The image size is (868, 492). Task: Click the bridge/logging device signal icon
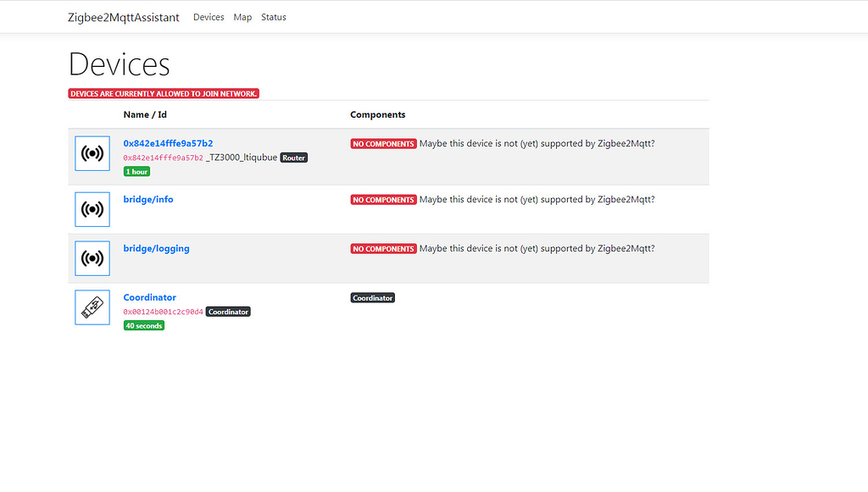(x=92, y=258)
